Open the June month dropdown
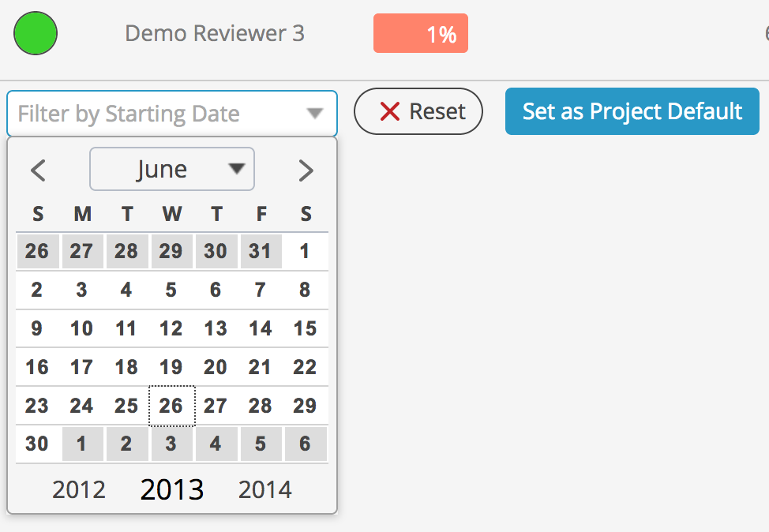The height and width of the screenshot is (532, 769). point(172,169)
